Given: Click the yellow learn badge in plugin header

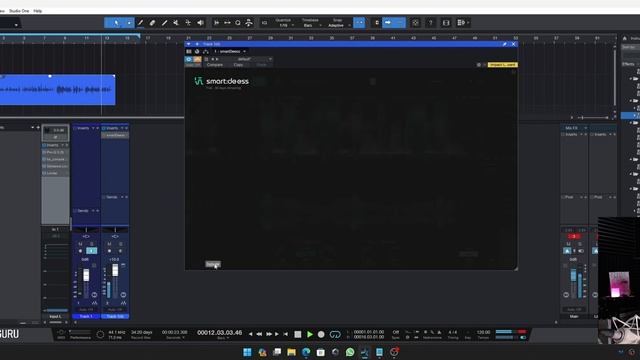Looking at the screenshot, I should point(502,64).
